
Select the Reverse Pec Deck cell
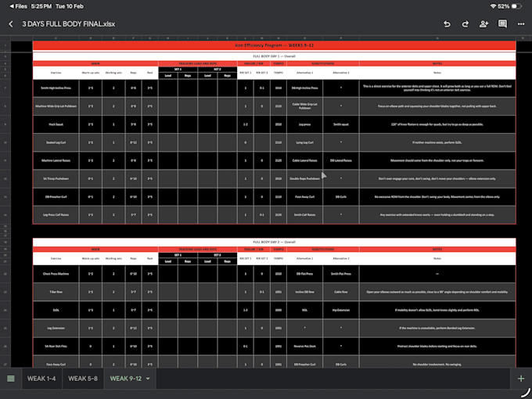pyautogui.click(x=304, y=347)
